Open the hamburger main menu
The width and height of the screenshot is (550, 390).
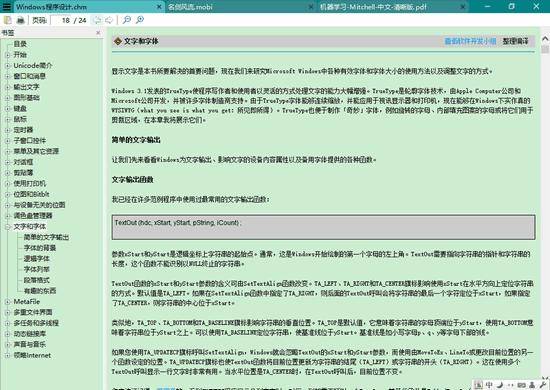(7, 7)
